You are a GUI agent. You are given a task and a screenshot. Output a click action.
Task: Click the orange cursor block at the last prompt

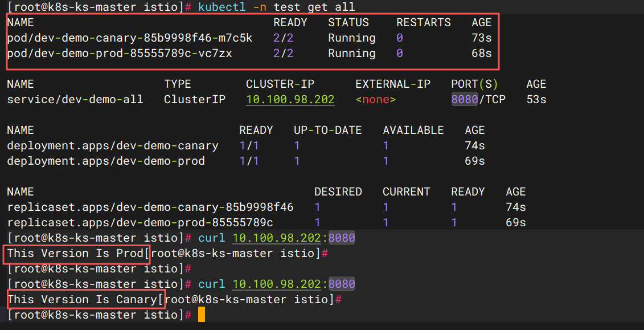202,315
